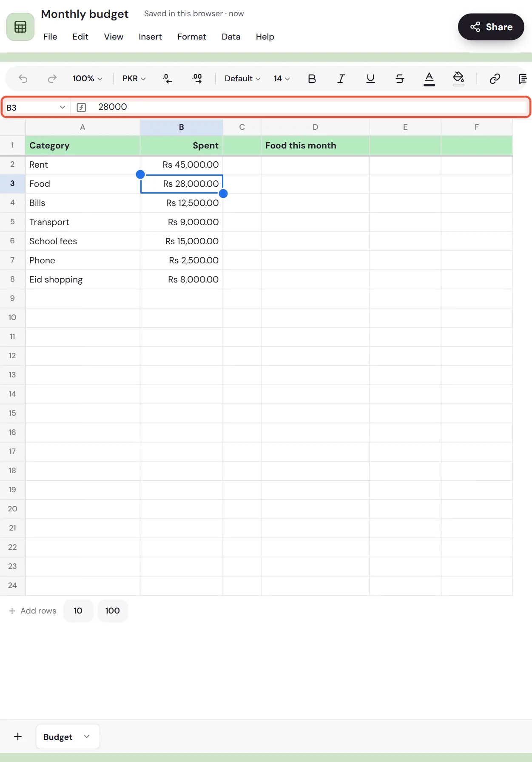This screenshot has height=762, width=532.
Task: Open the Format menu
Action: point(192,37)
